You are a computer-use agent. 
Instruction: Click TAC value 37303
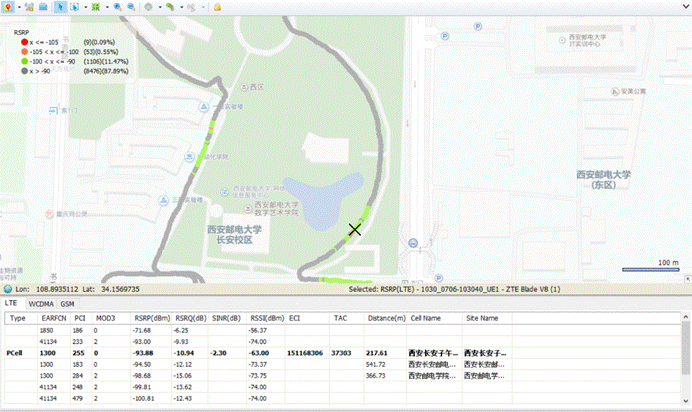(x=341, y=353)
